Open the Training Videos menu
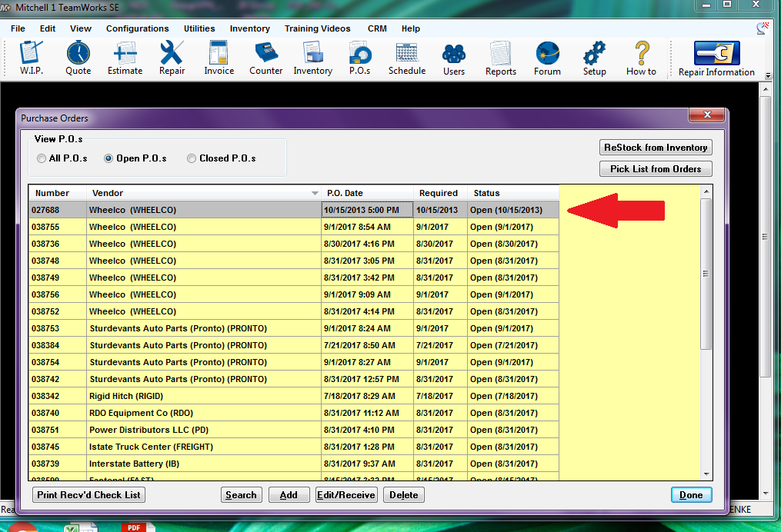The image size is (781, 532). pos(317,28)
